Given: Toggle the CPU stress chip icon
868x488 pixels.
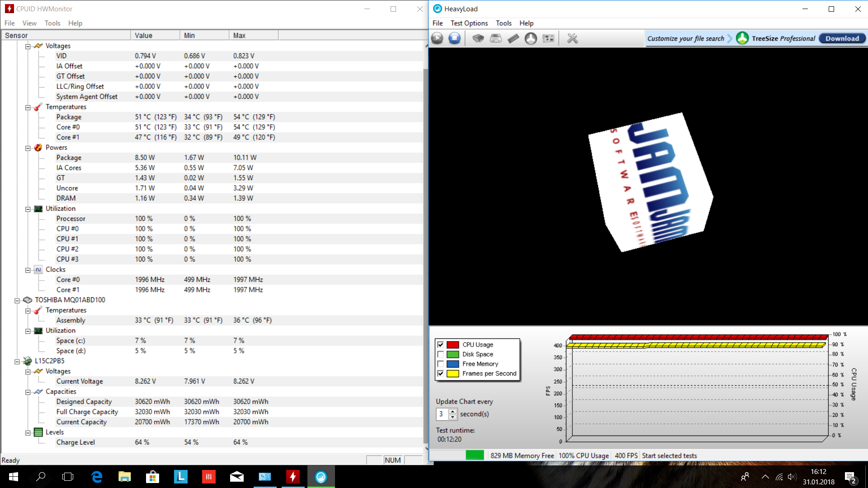Looking at the screenshot, I should (478, 38).
